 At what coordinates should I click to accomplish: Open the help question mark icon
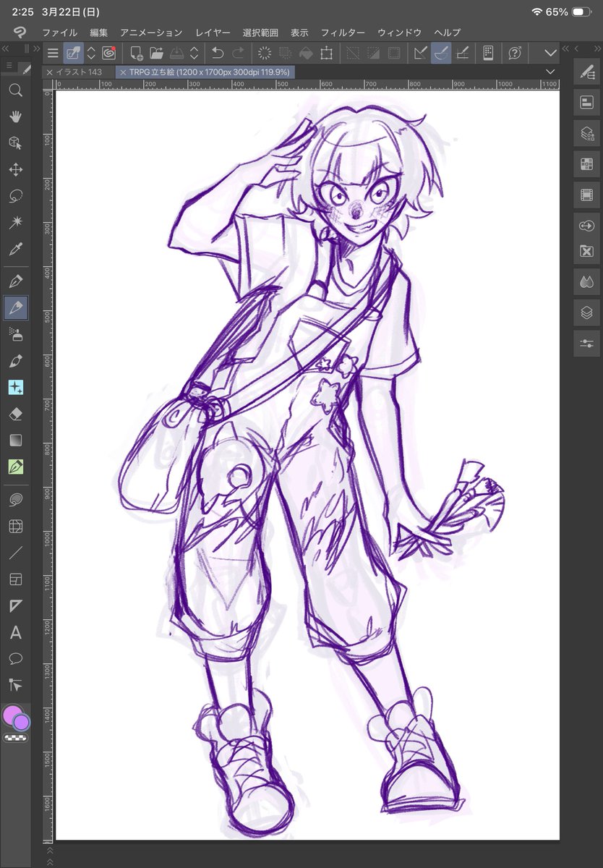point(516,53)
